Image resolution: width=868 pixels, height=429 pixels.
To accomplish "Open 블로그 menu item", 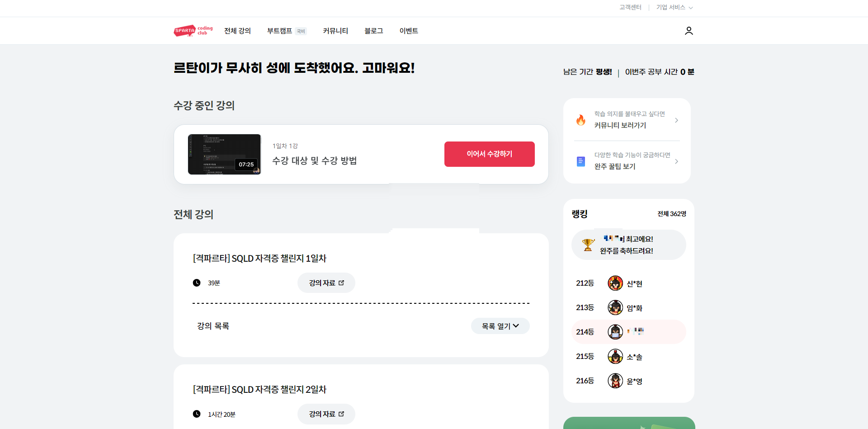I will [374, 31].
